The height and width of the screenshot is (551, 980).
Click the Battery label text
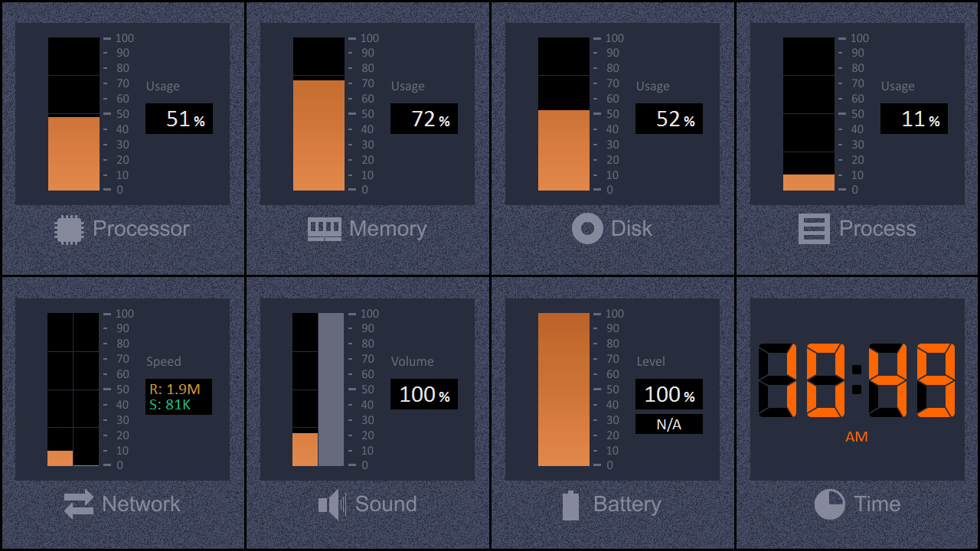tap(627, 504)
